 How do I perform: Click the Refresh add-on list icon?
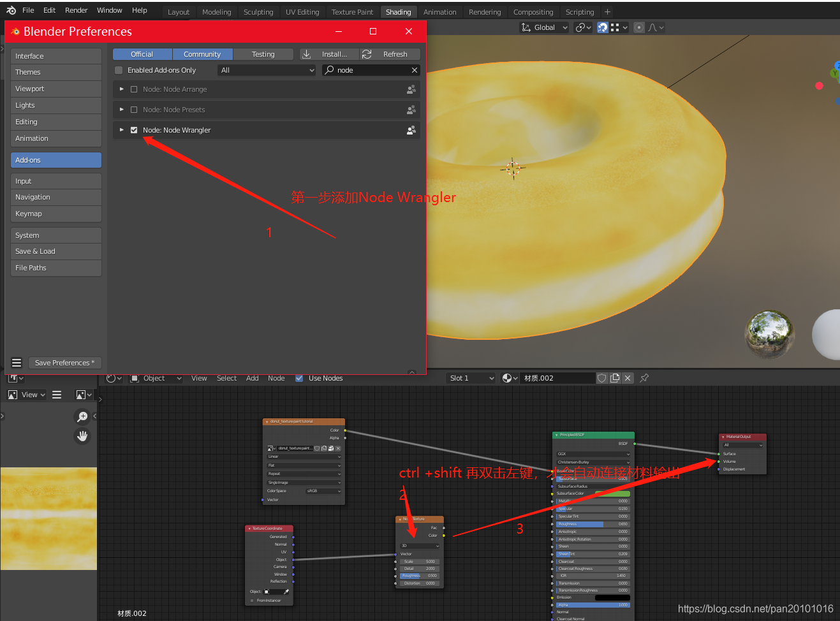point(367,54)
